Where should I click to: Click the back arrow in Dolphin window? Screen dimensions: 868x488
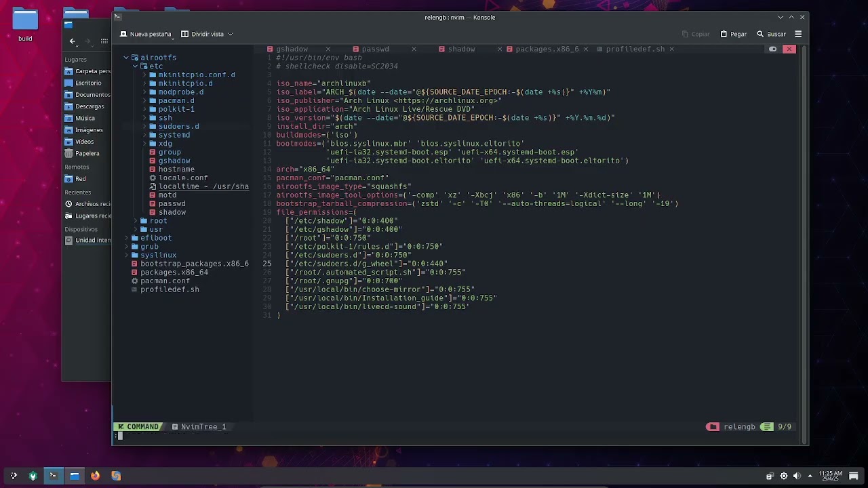click(x=73, y=41)
